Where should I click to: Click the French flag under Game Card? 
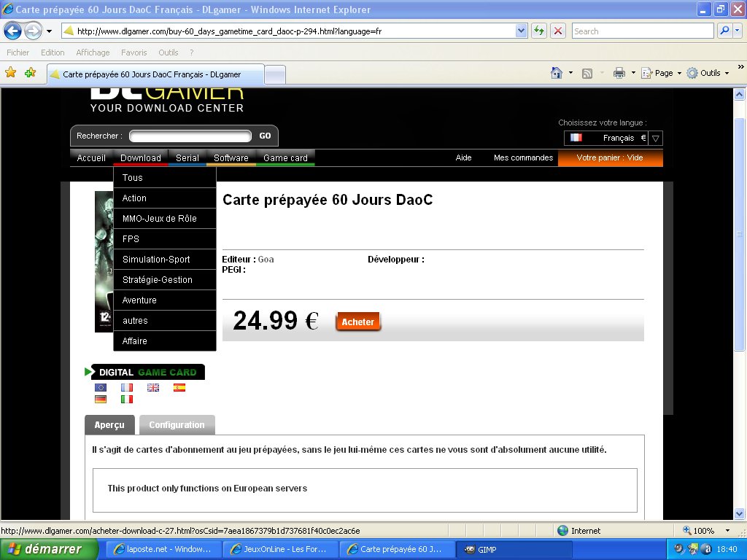click(127, 388)
